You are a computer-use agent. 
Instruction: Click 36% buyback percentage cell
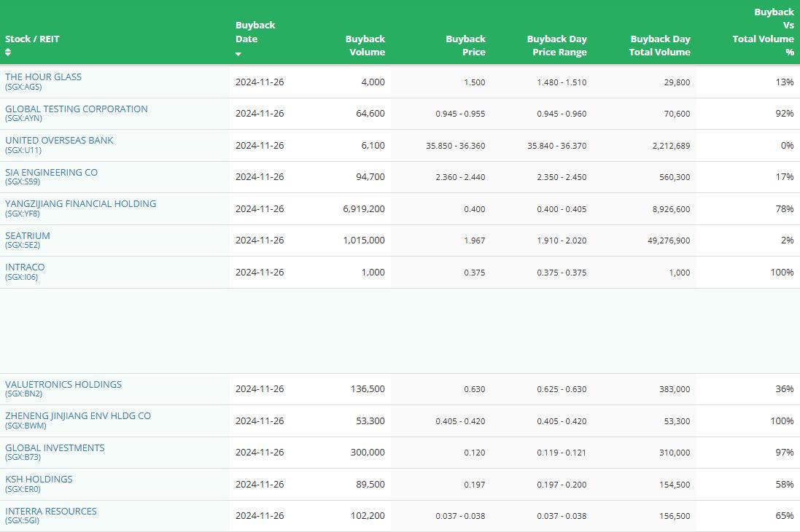coord(784,388)
